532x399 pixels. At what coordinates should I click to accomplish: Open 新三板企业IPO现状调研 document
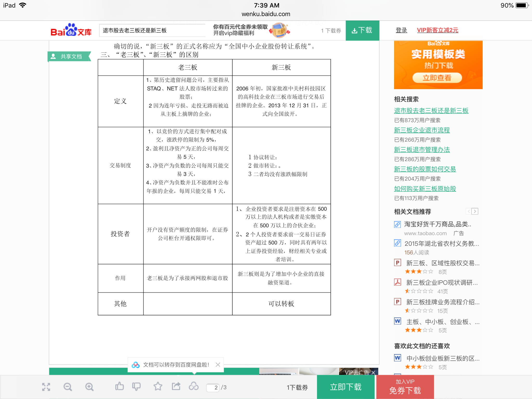click(x=442, y=282)
